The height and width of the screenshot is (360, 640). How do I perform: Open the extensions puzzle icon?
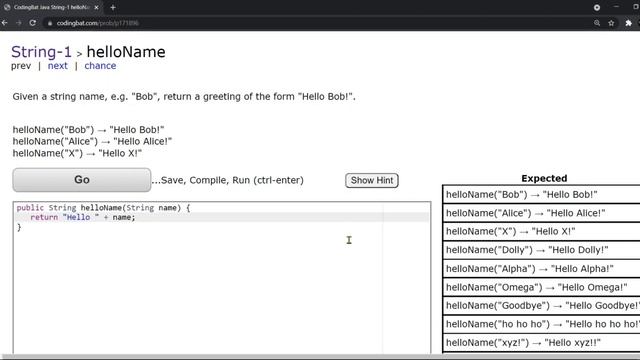coord(629,23)
